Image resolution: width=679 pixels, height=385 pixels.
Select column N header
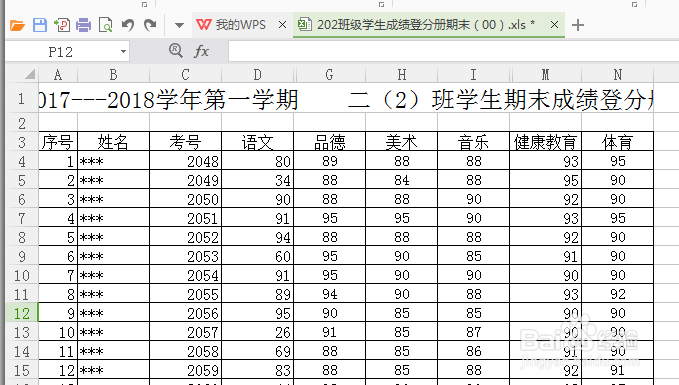[x=618, y=74]
